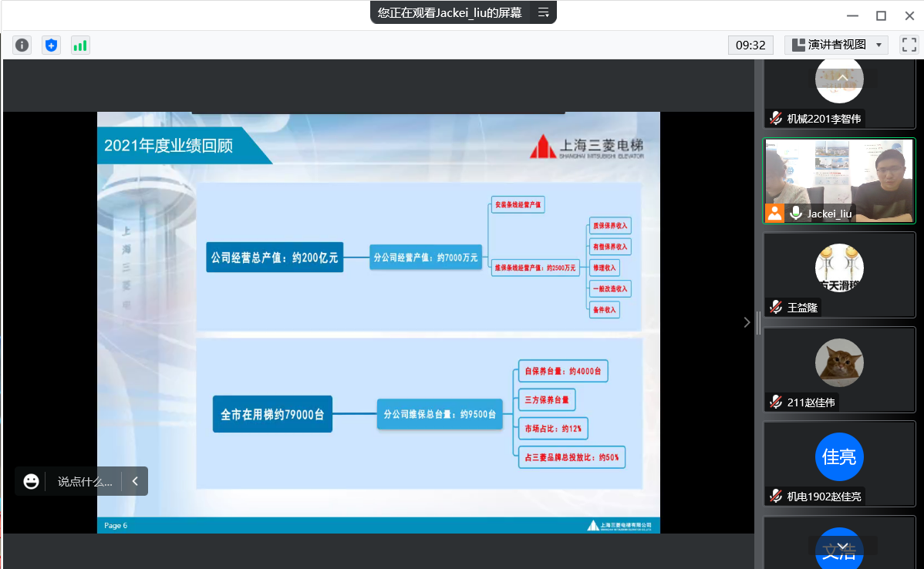Select 王益隆 participant avatar
The image size is (924, 569).
(x=839, y=268)
